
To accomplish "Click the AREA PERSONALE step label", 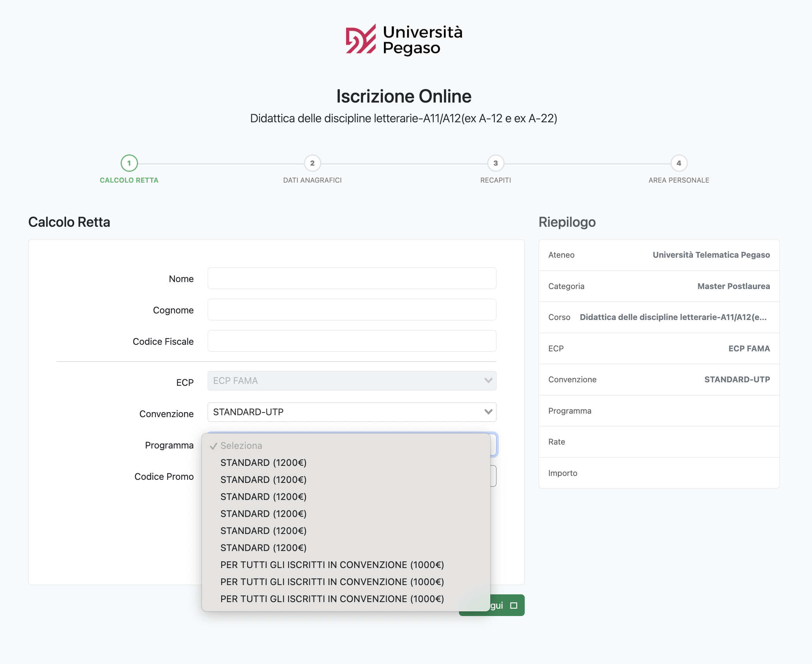I will click(x=679, y=180).
